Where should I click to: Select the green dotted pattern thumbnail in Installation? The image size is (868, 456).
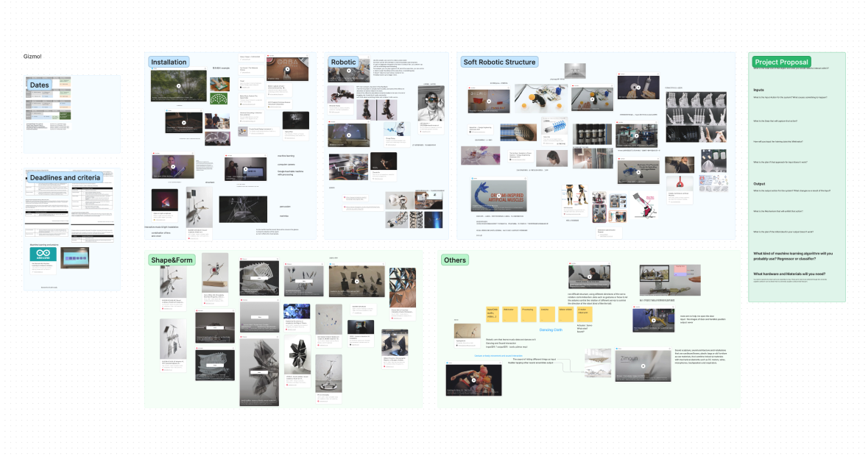tap(219, 99)
